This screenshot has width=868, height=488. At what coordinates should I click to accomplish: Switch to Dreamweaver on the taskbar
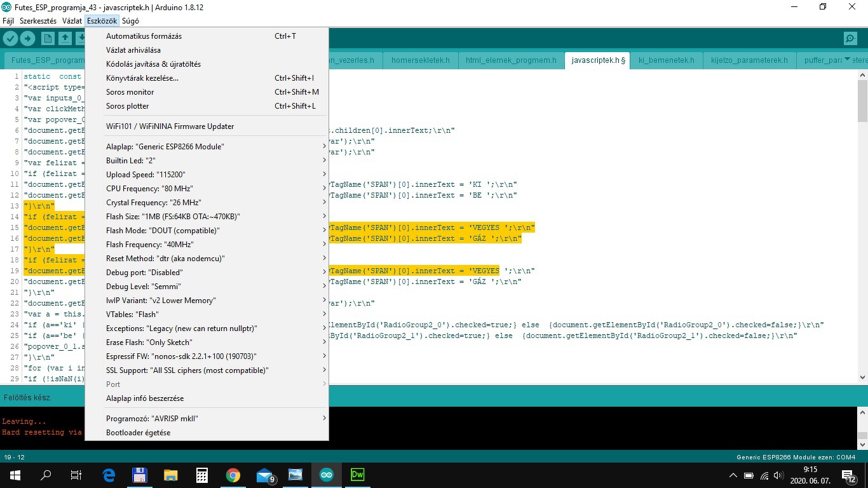pos(358,475)
